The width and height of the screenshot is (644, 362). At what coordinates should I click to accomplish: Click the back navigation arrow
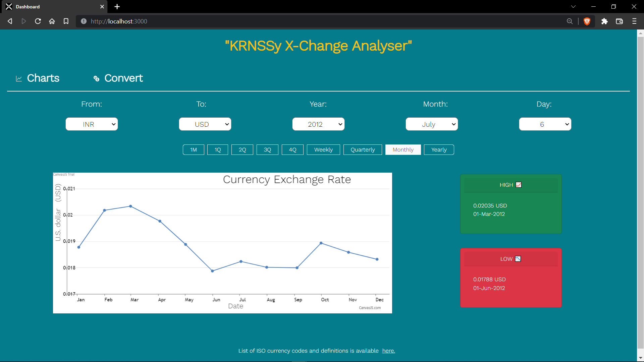10,21
